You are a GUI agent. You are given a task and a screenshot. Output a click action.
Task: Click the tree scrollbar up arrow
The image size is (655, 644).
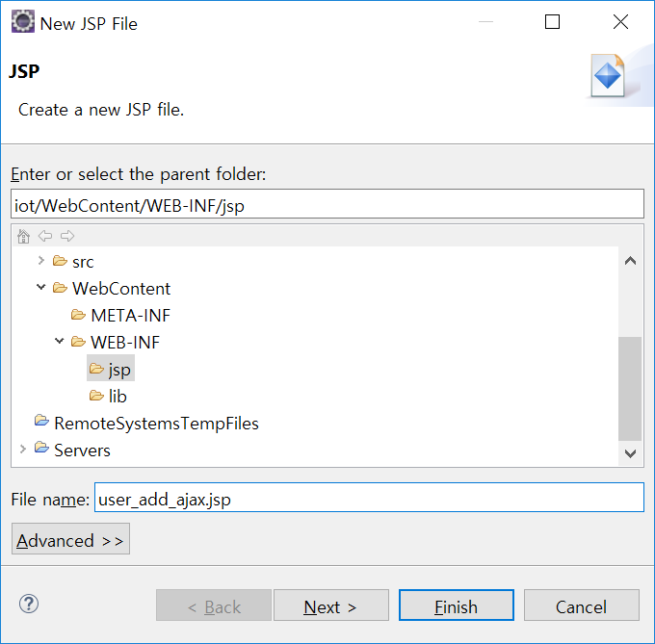(x=630, y=261)
